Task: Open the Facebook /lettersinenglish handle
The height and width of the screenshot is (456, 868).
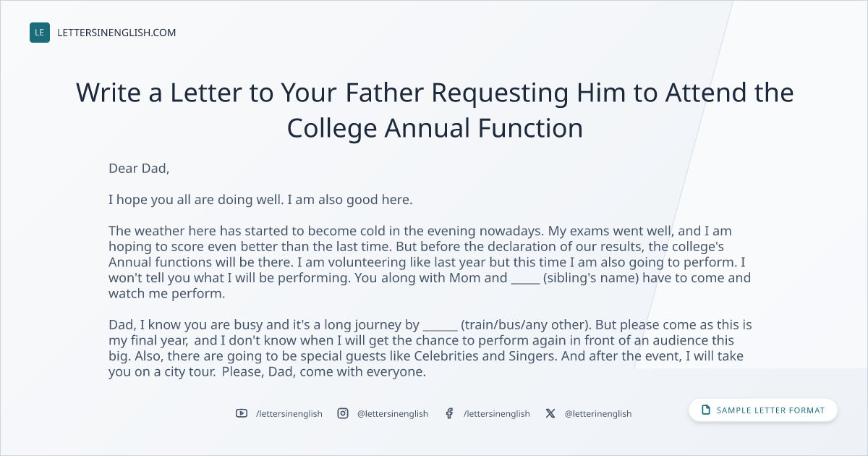Action: pos(496,413)
